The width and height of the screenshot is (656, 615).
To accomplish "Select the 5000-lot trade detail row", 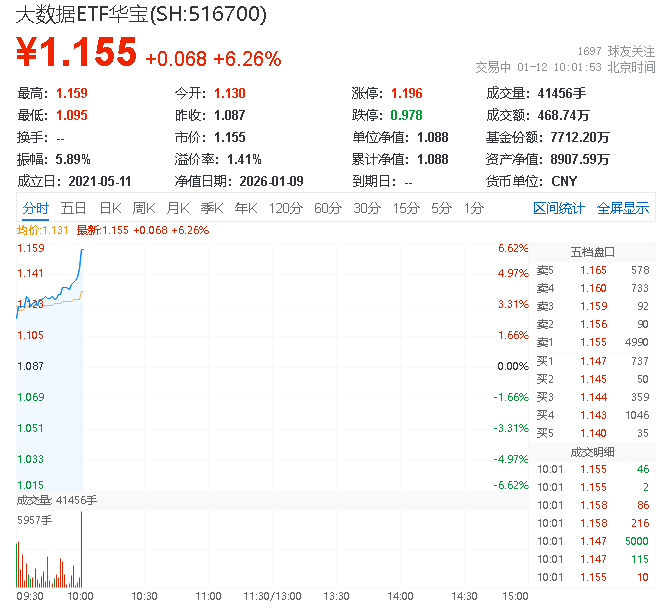I will coord(592,541).
